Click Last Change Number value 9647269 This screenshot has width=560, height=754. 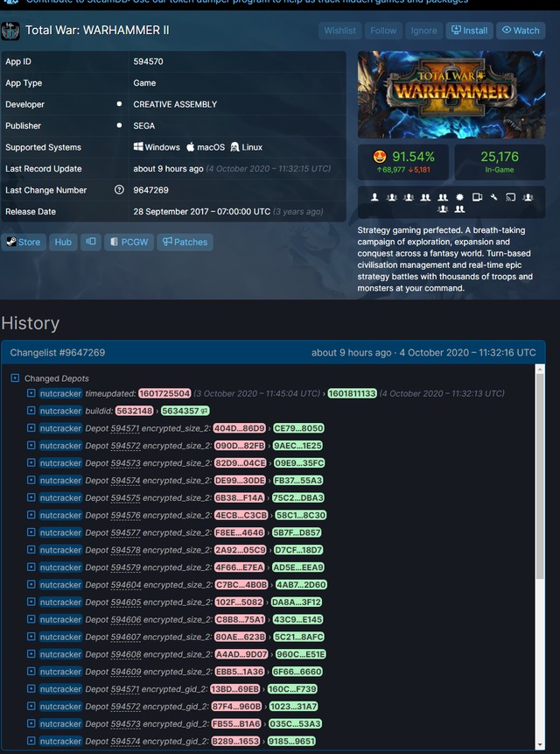coord(150,190)
